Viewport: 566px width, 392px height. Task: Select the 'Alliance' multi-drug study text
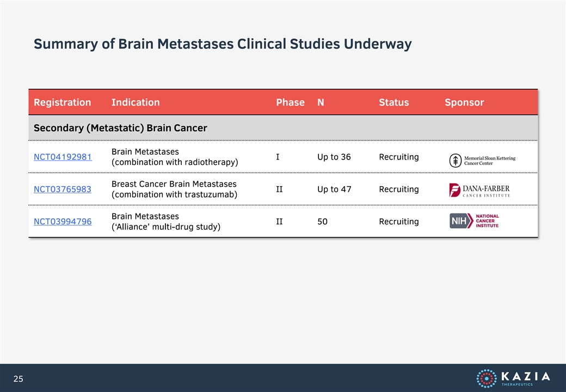(165, 227)
